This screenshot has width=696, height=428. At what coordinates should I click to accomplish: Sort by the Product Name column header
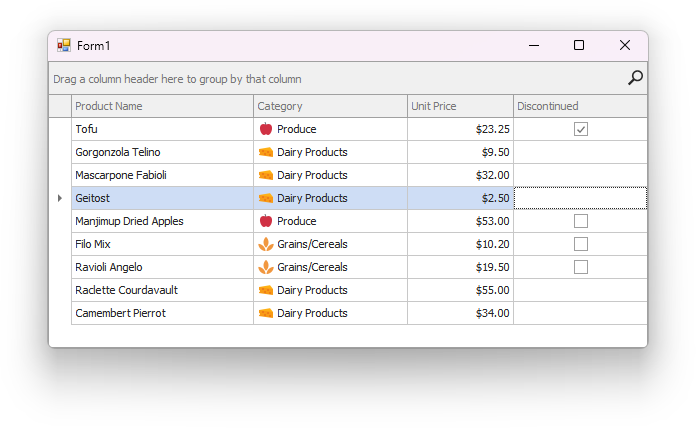[162, 106]
